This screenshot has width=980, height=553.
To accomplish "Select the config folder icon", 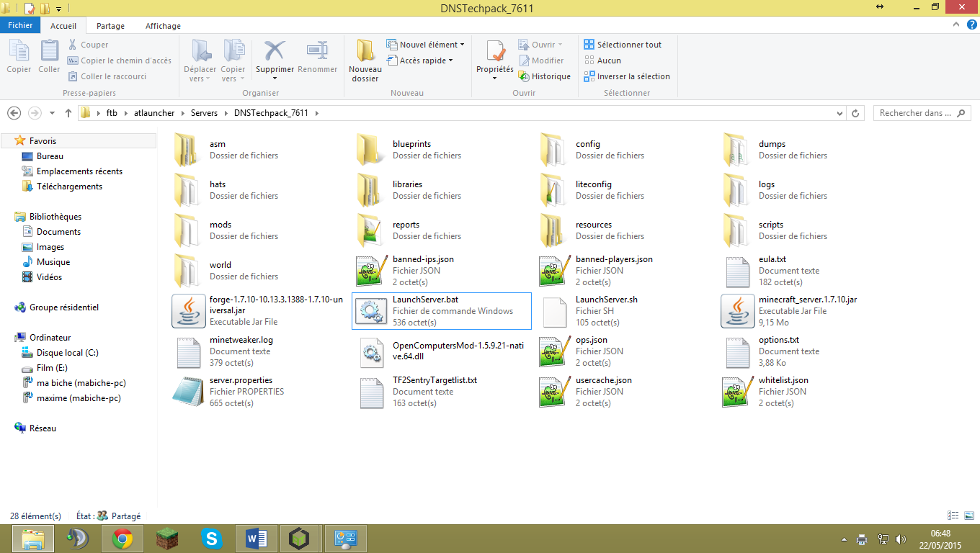I will coord(554,150).
